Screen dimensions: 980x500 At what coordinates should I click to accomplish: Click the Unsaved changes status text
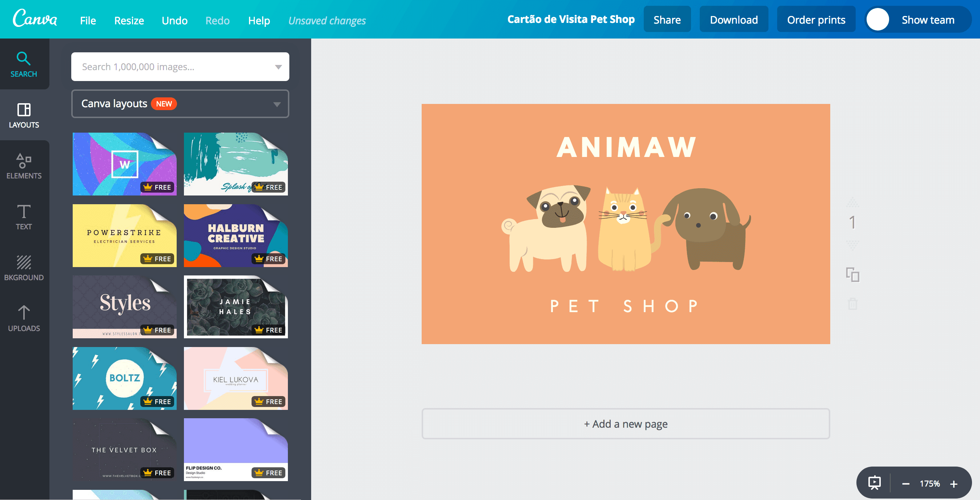point(327,21)
